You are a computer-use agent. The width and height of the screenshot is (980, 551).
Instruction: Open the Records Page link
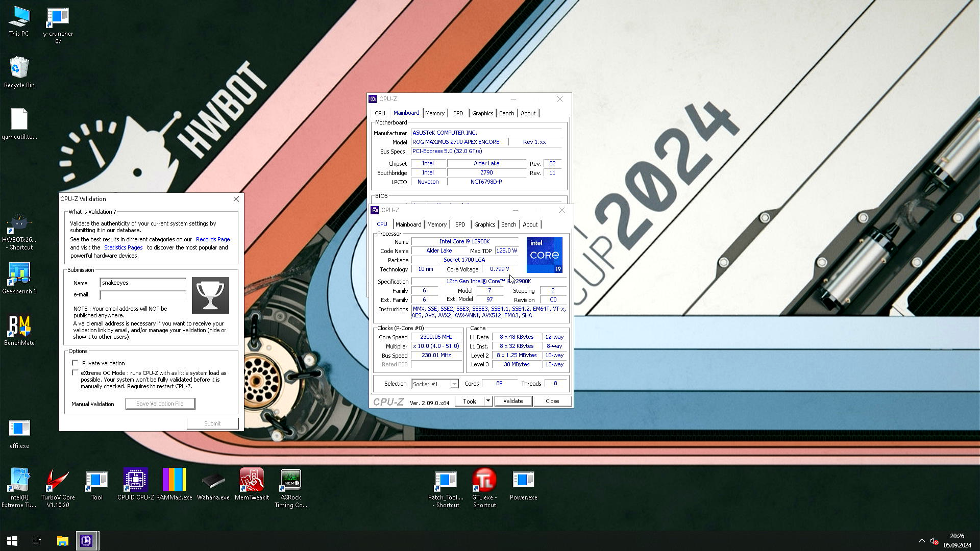[x=213, y=239]
